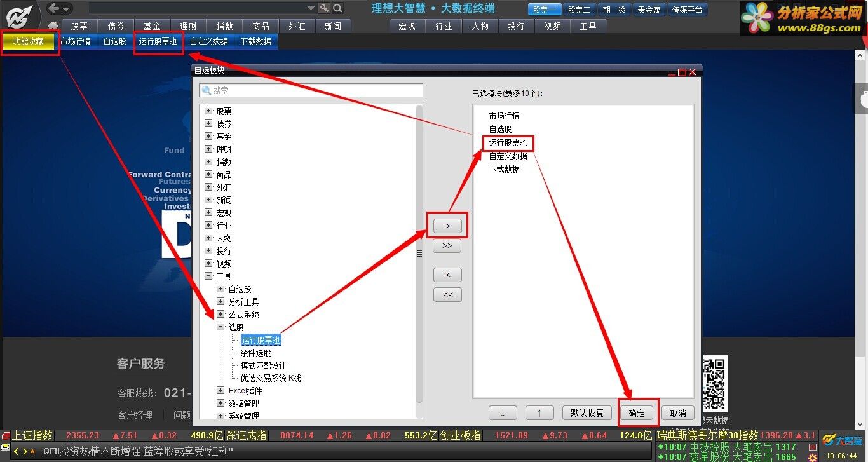Click the 分析家公式网 banner logo
The height and width of the screenshot is (462, 868).
pyautogui.click(x=803, y=18)
